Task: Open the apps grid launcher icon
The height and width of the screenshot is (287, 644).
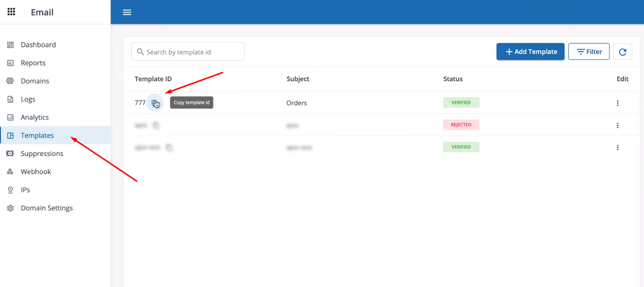Action: pos(11,12)
